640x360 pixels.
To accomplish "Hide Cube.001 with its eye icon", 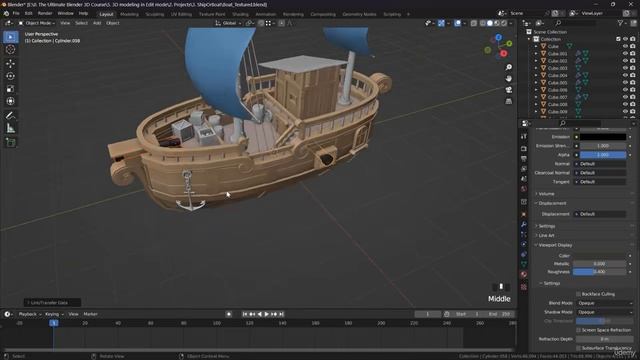I will coord(625,53).
